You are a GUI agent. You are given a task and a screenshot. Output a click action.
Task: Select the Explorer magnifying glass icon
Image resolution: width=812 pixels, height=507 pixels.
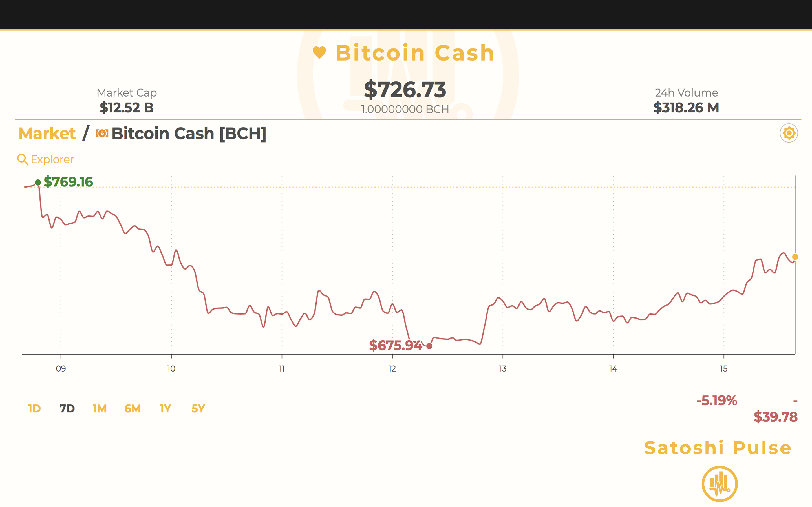(22, 159)
